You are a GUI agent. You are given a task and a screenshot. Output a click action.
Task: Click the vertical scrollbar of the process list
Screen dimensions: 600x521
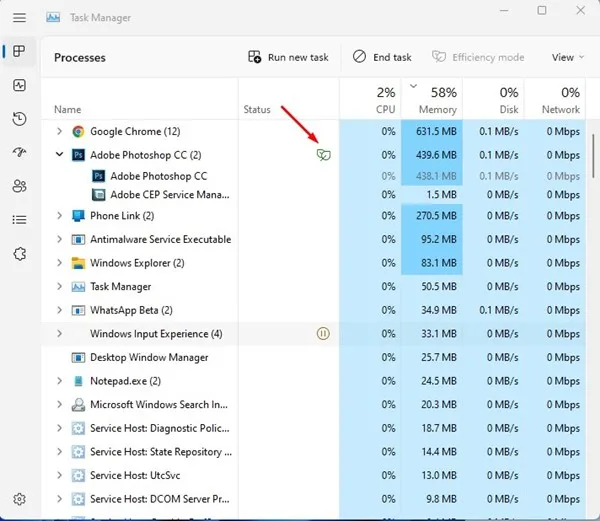593,155
